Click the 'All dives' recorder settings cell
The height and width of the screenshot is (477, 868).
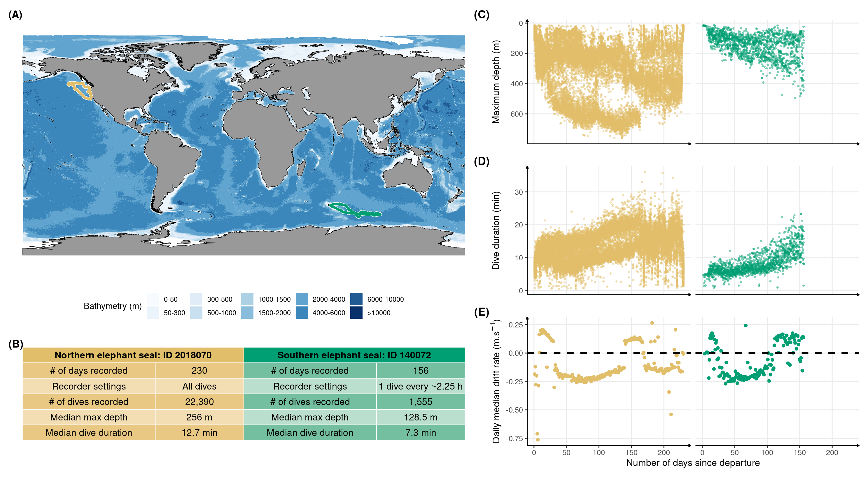[199, 386]
